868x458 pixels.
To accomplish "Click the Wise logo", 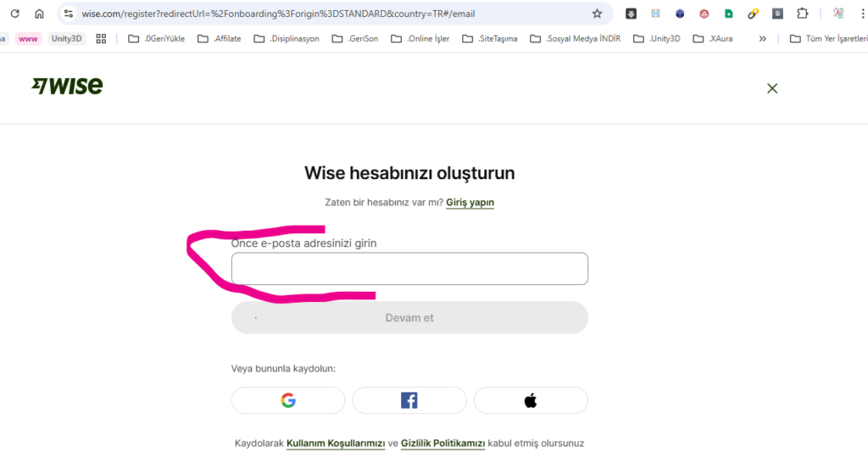I will (x=67, y=86).
